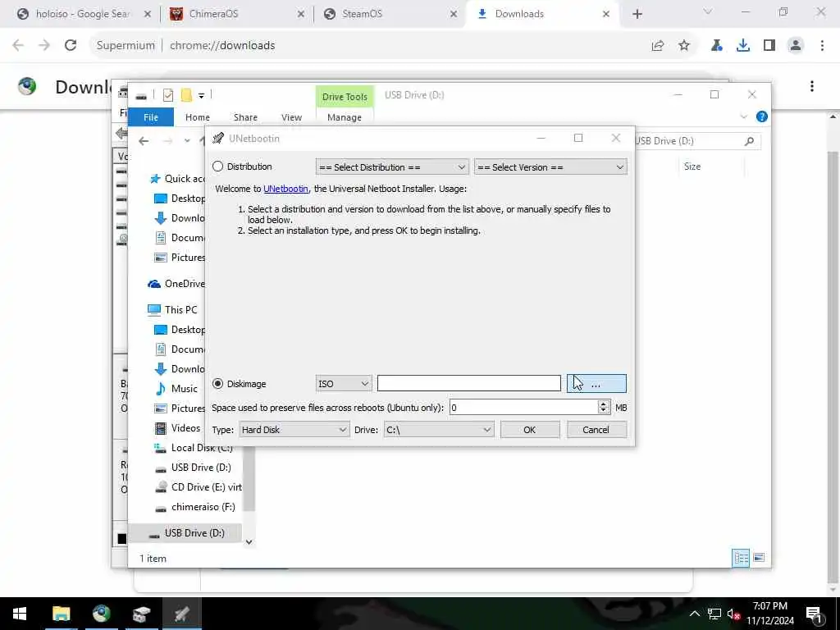Click the UNetbootin hyperlink
The height and width of the screenshot is (630, 840).
point(285,189)
